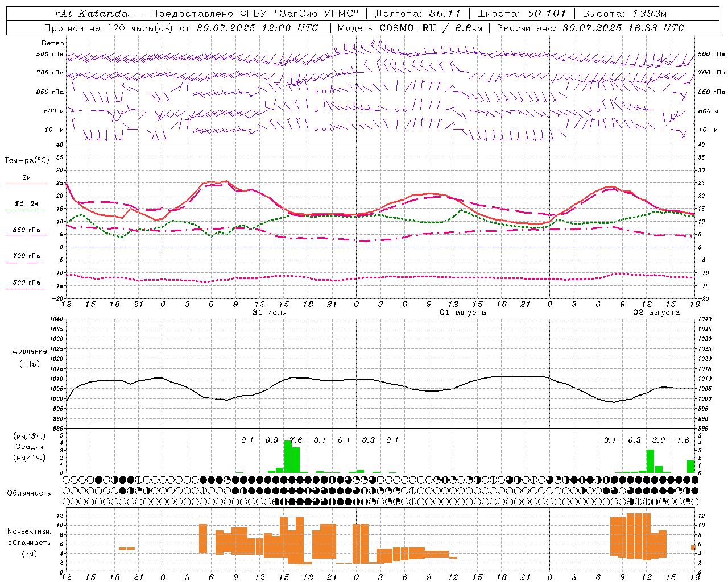Click the Тем-ра(°C) temperature panel label
The image size is (728, 582).
27,161
